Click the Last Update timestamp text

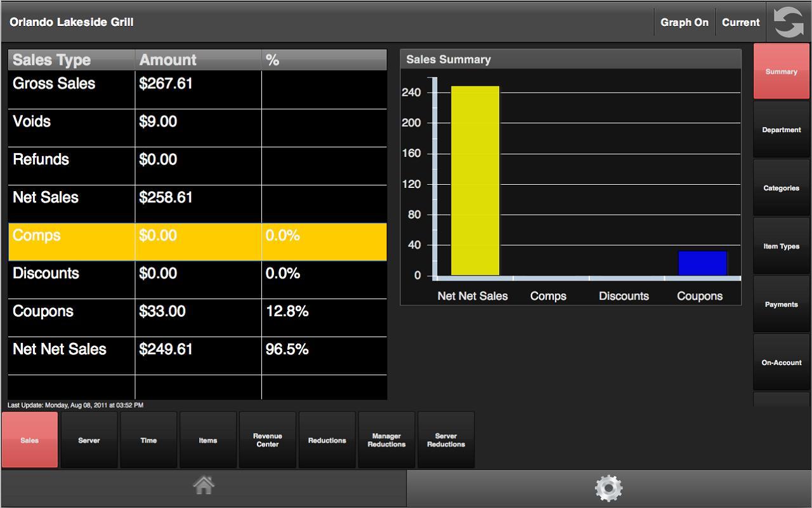[75, 405]
